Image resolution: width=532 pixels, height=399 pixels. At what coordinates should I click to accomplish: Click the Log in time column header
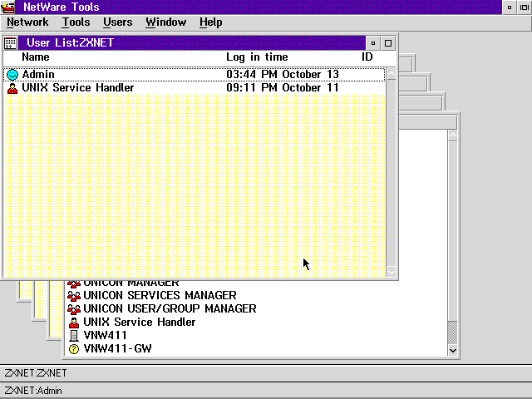[x=257, y=57]
